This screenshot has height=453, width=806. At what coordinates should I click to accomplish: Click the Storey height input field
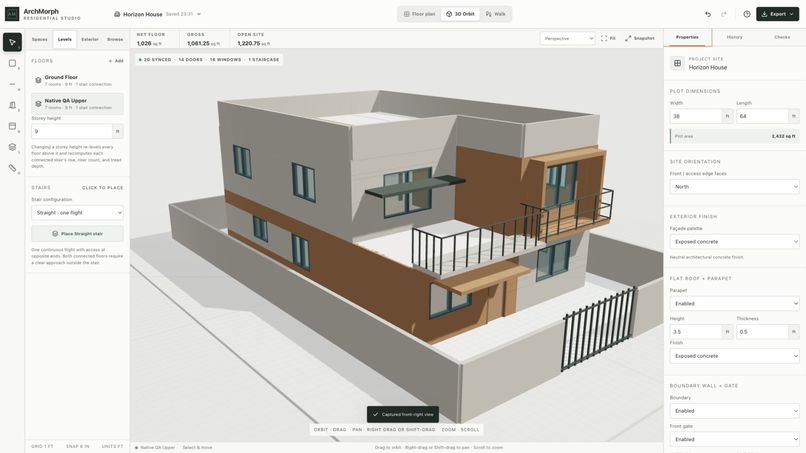coord(71,131)
